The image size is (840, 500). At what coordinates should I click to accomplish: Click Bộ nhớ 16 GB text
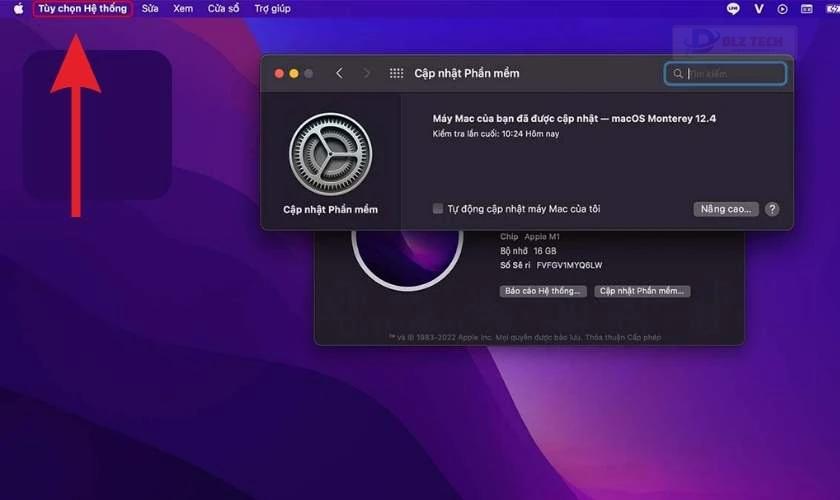coord(528,251)
